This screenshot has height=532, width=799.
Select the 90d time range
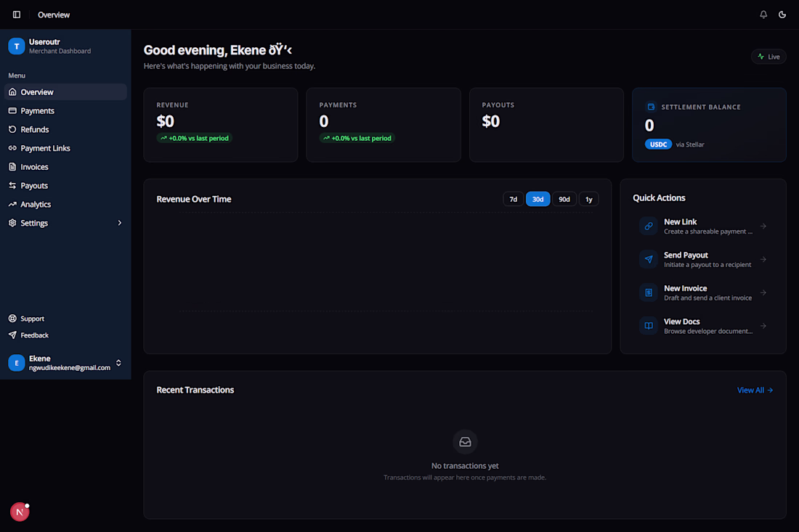564,199
